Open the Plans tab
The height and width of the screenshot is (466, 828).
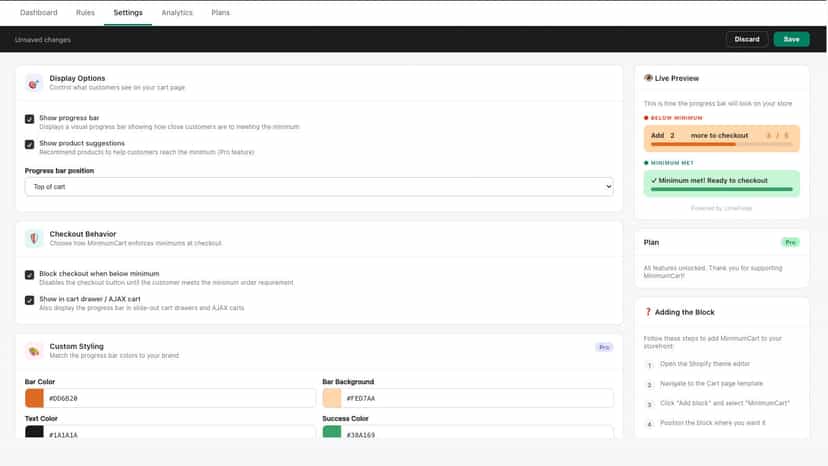click(220, 13)
